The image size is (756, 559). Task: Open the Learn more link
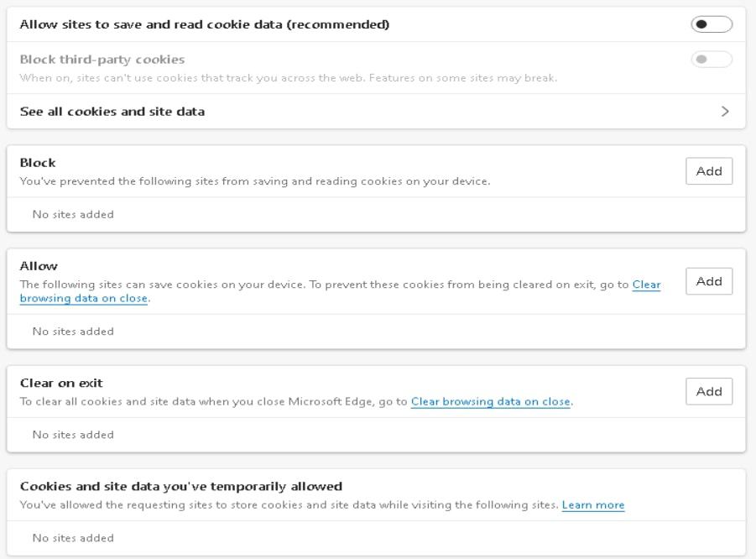pos(593,505)
